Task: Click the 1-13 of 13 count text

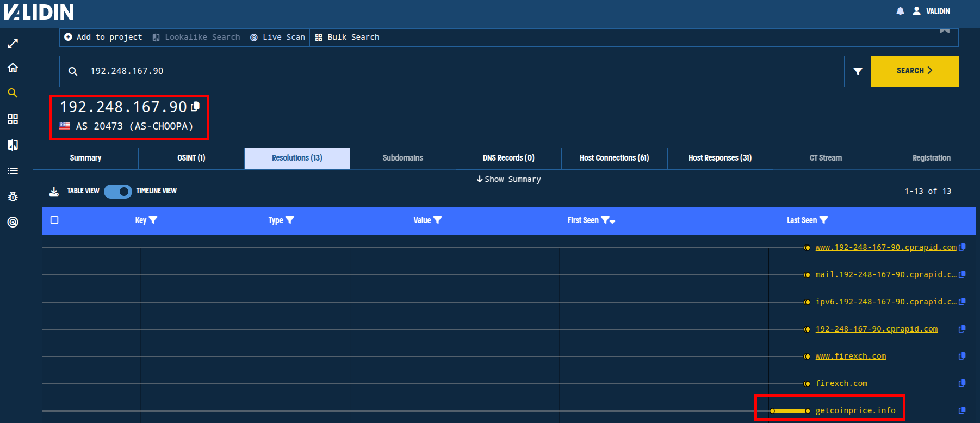Action: click(928, 191)
